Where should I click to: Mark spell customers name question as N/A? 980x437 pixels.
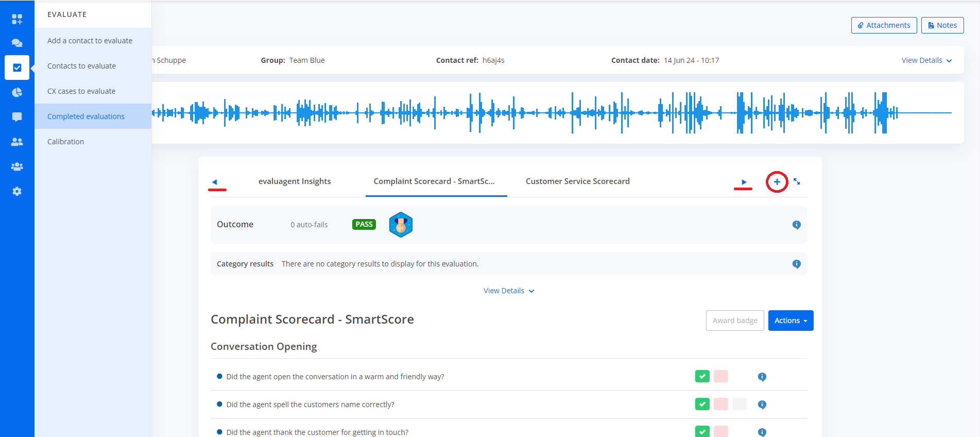point(740,404)
